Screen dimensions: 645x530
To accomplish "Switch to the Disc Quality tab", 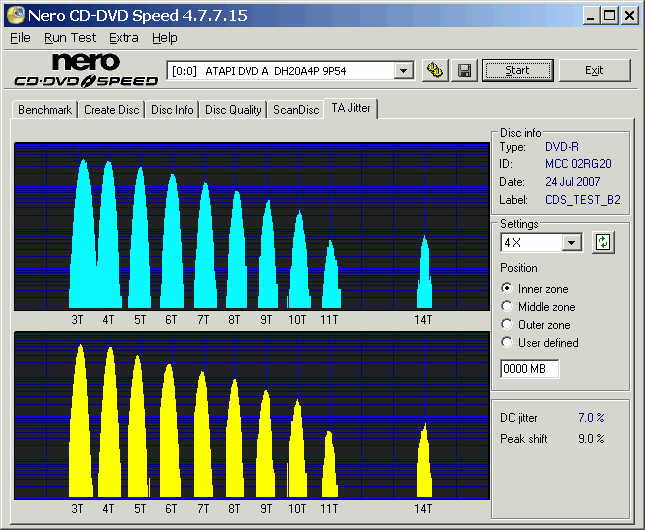I will [233, 110].
